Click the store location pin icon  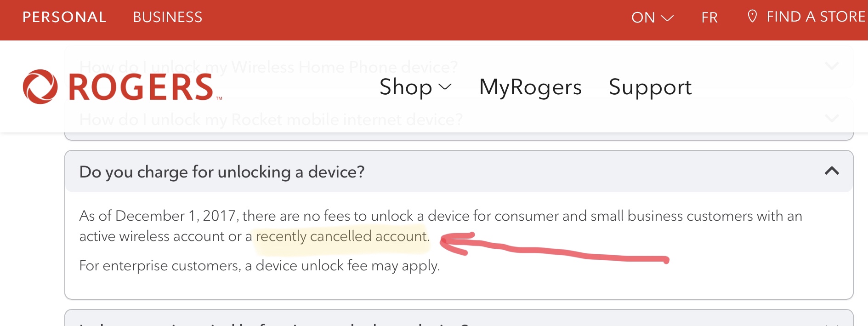click(752, 17)
